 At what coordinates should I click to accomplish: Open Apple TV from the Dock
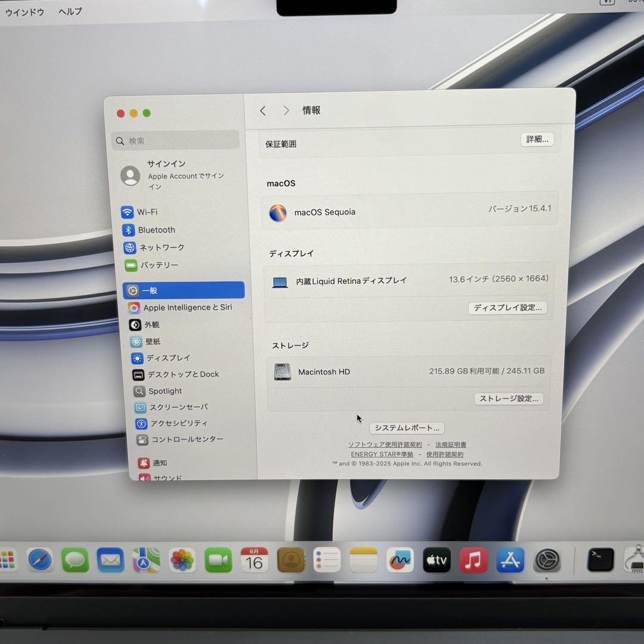[436, 560]
